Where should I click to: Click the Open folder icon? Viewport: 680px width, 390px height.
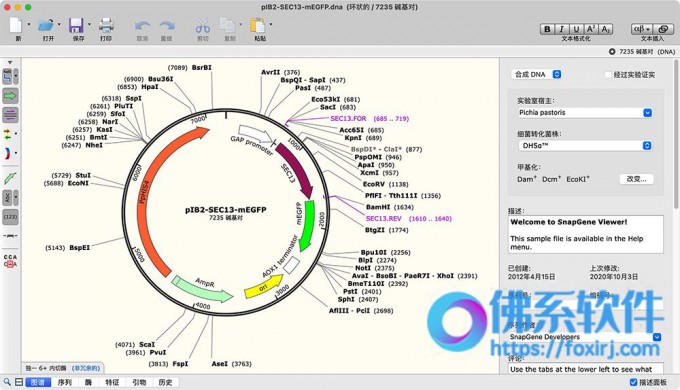46,26
